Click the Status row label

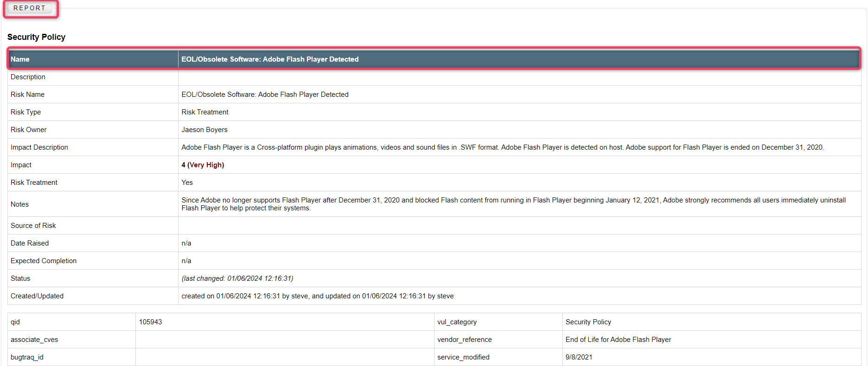[x=20, y=278]
